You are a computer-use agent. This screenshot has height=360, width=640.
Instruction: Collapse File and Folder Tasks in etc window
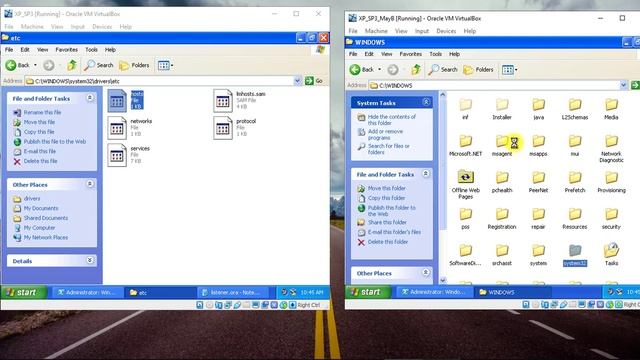pos(90,98)
